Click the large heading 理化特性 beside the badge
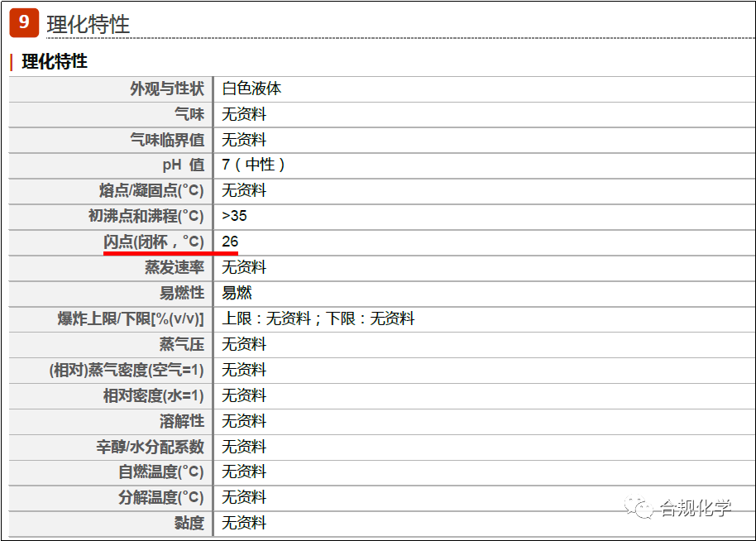 pyautogui.click(x=89, y=24)
